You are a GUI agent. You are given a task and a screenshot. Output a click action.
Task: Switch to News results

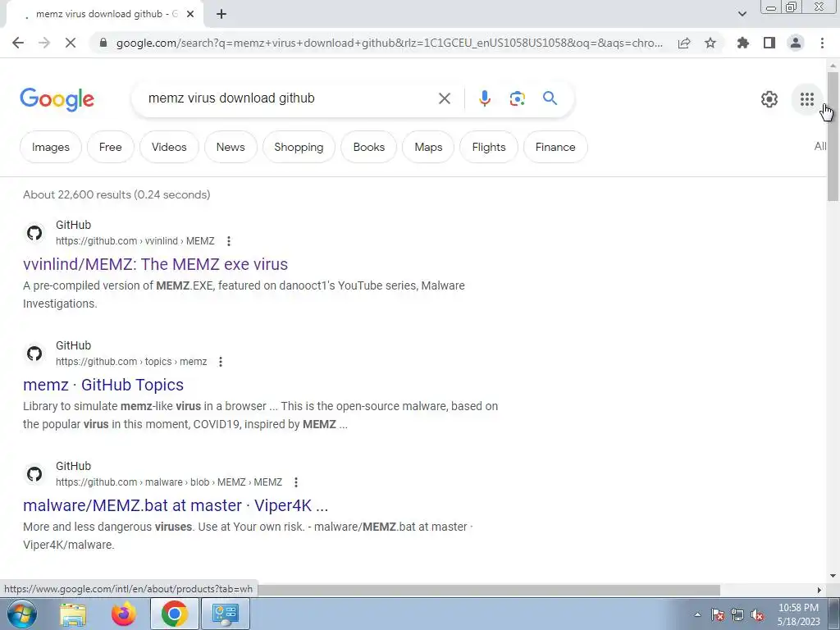[231, 147]
